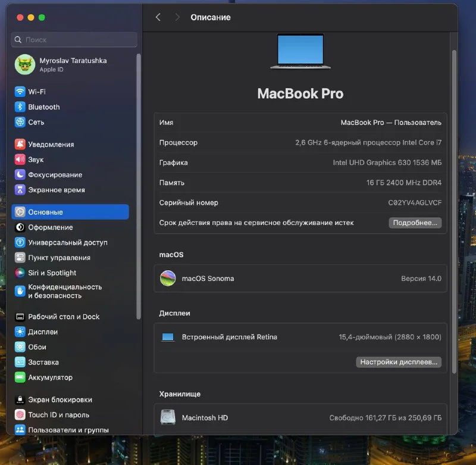Click the Wi-Fi icon in sidebar

pos(20,92)
